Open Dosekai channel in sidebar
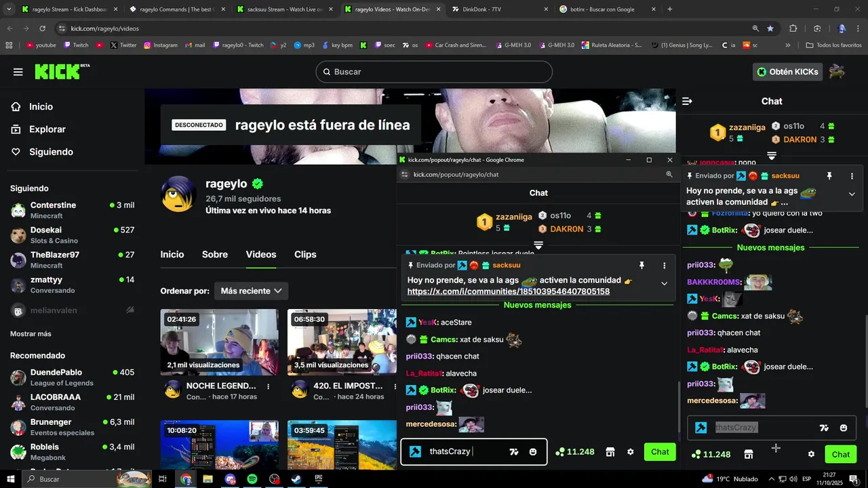The width and height of the screenshot is (868, 488). point(72,235)
